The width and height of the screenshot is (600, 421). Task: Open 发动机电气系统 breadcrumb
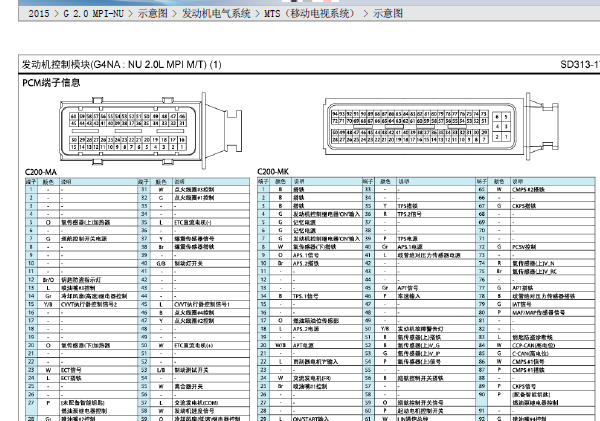pos(216,14)
